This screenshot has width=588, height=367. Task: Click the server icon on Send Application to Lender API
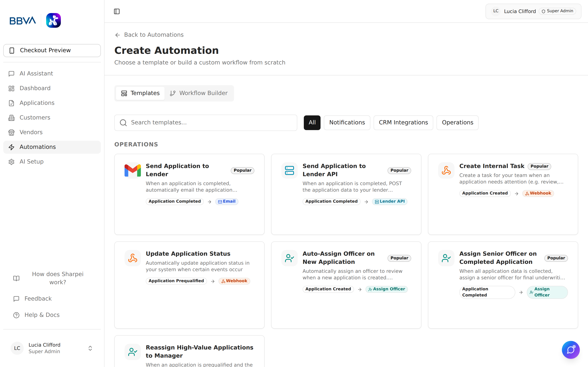click(289, 170)
